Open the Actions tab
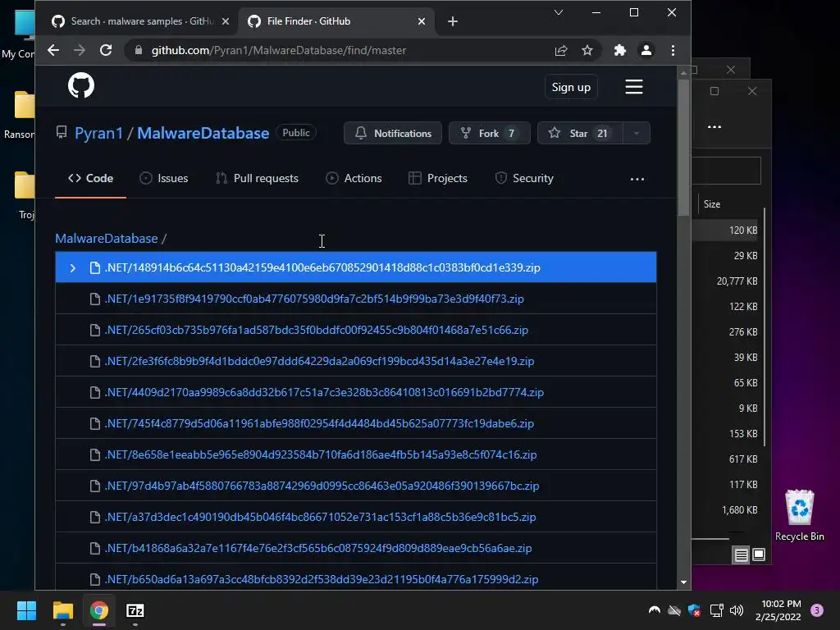Viewport: 840px width, 630px height. [354, 178]
